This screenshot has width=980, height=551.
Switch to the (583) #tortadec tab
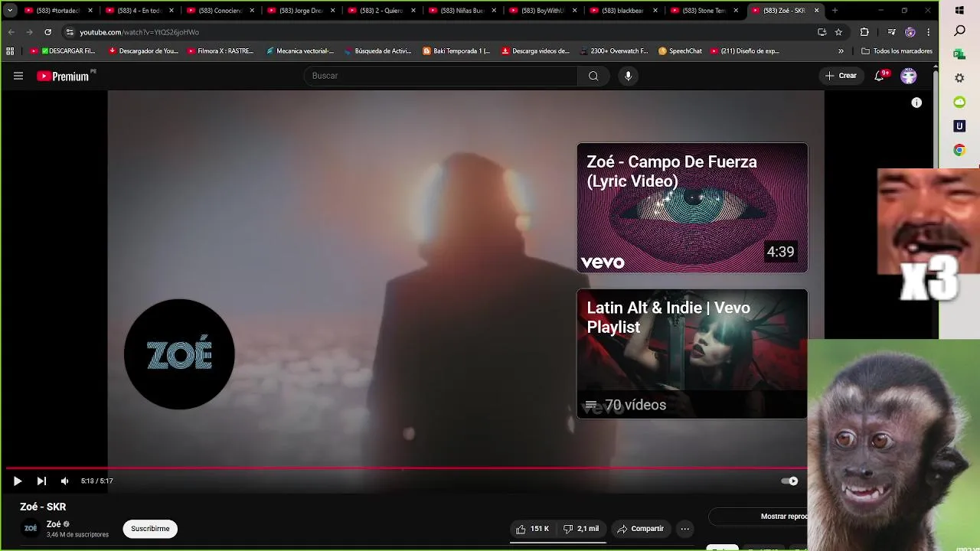pos(57,11)
